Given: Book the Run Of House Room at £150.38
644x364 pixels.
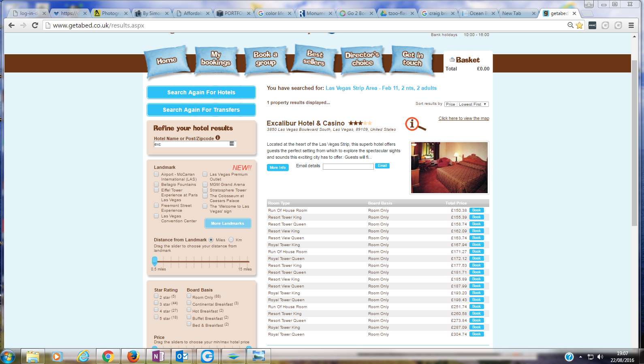Looking at the screenshot, I should click(x=477, y=210).
